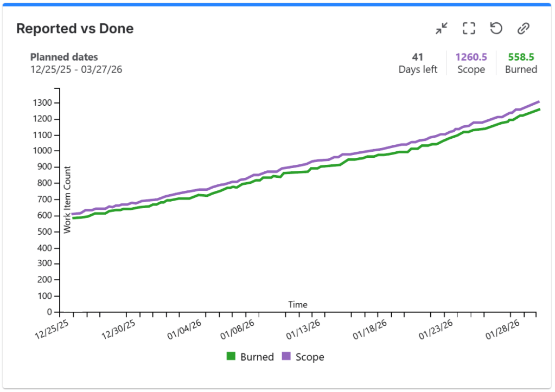Click the Reported vs Done title
The width and height of the screenshot is (555, 392).
point(75,29)
